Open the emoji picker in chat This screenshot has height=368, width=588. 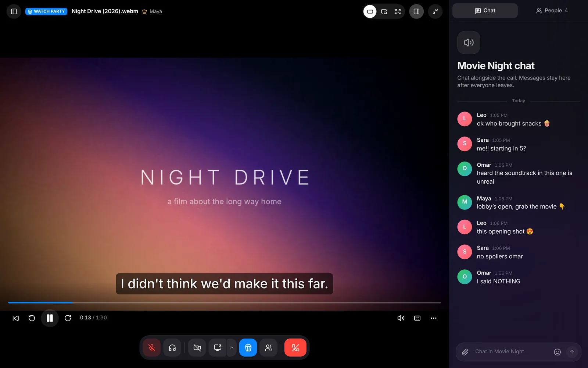tap(557, 352)
